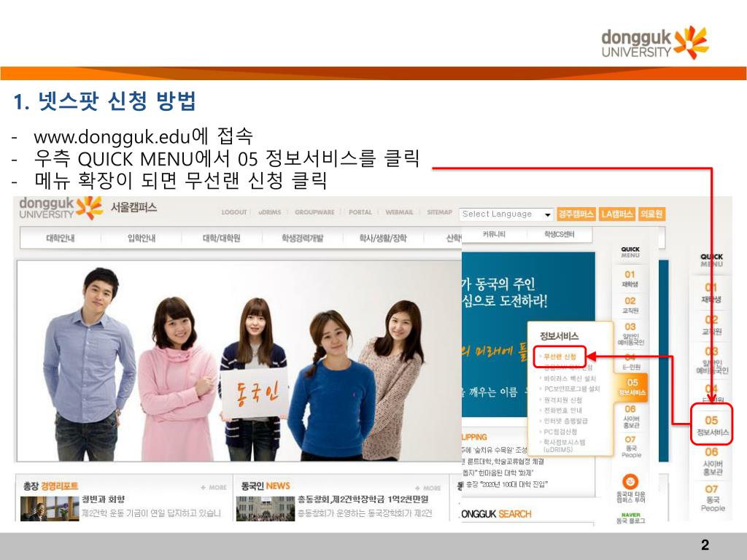This screenshot has width=747, height=560.
Task: Choose 바이러스 백신 설치 in the popup
Action: (569, 378)
